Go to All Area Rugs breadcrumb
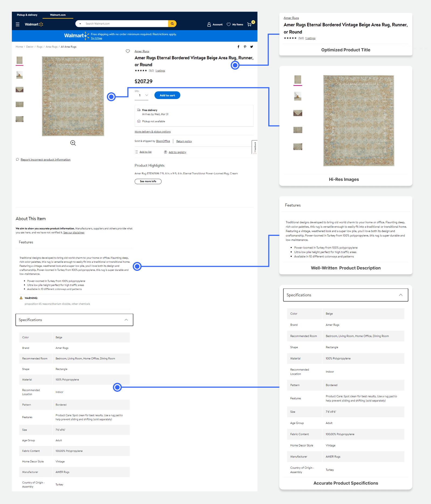The image size is (431, 504). point(68,47)
